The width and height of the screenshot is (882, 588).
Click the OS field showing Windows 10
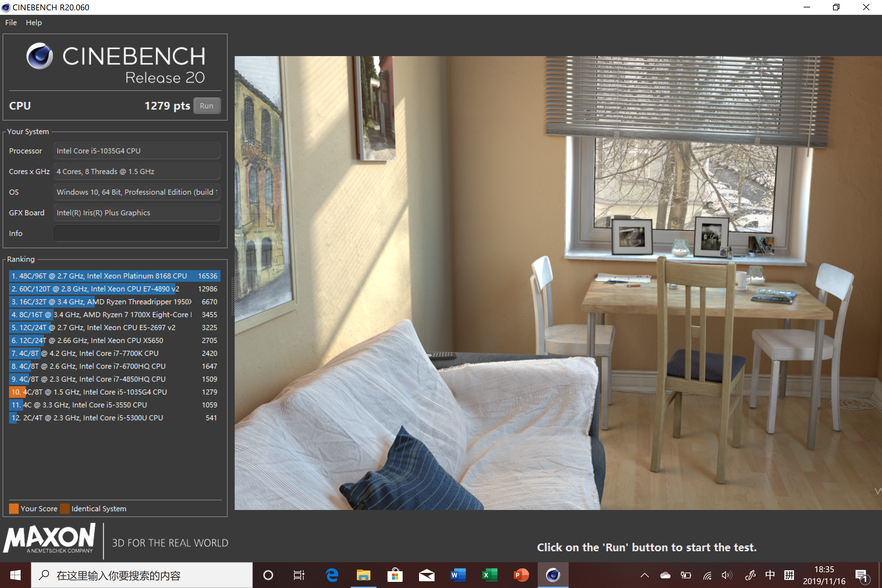point(137,192)
